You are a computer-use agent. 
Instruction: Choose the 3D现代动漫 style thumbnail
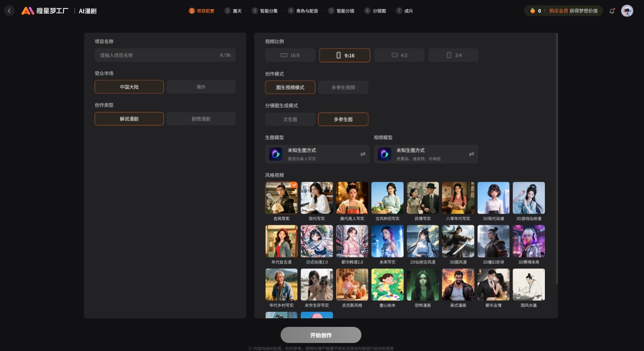(x=494, y=198)
